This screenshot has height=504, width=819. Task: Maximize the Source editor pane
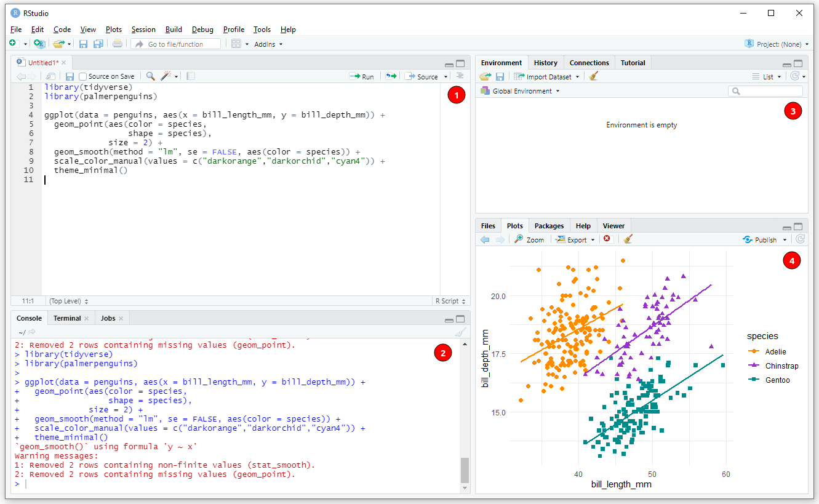(461, 63)
